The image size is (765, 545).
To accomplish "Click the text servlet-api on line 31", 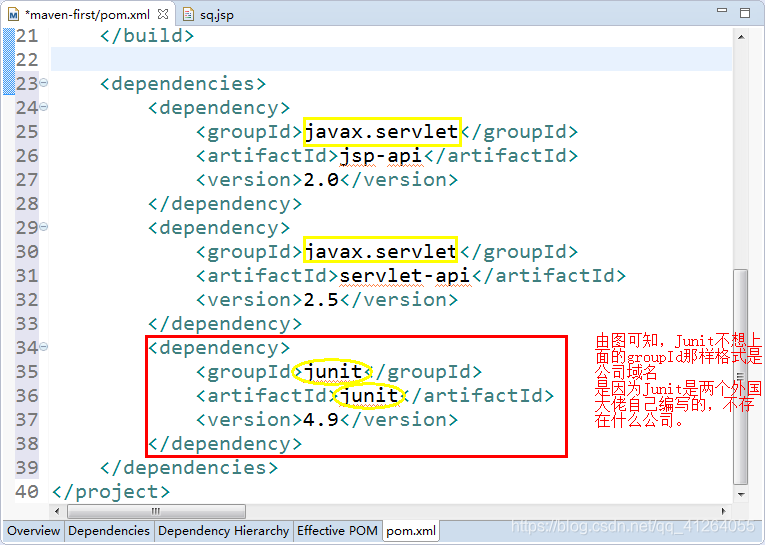I will click(x=404, y=276).
